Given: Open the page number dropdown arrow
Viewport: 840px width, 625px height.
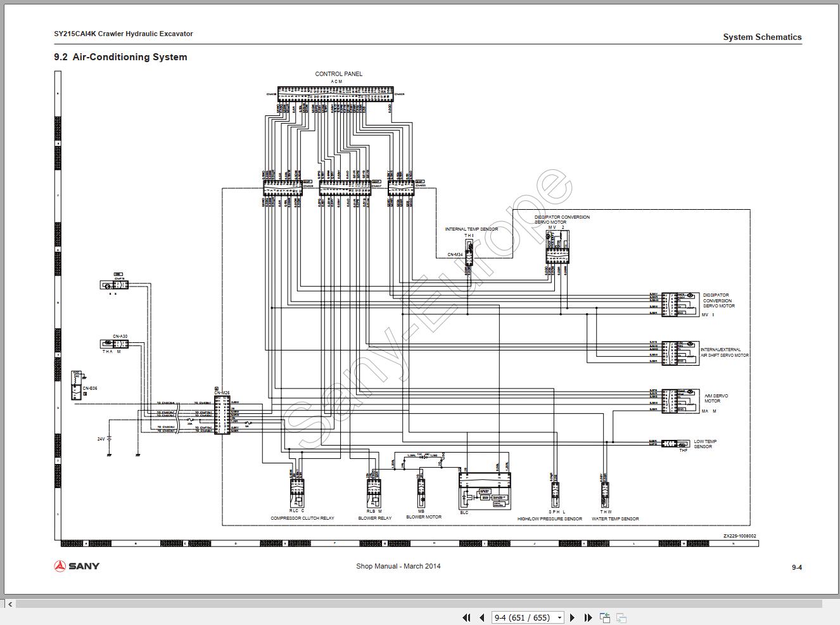Looking at the screenshot, I should (559, 617).
